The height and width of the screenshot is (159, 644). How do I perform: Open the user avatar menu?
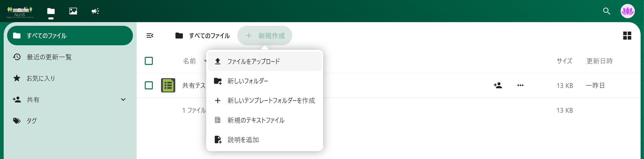coord(627,11)
